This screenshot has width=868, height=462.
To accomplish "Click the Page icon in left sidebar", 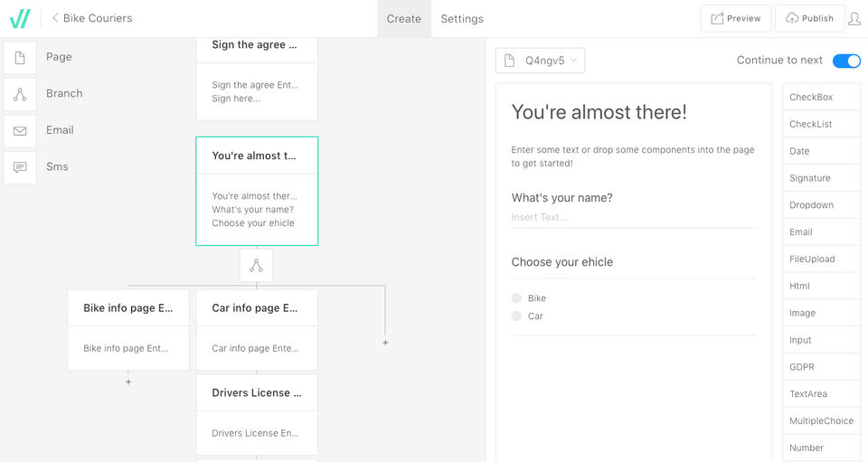I will 20,57.
